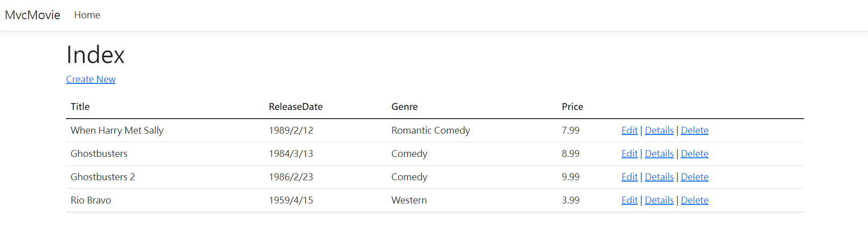868x250 pixels.
Task: Select the Romantic Comedy genre cell
Action: [431, 130]
